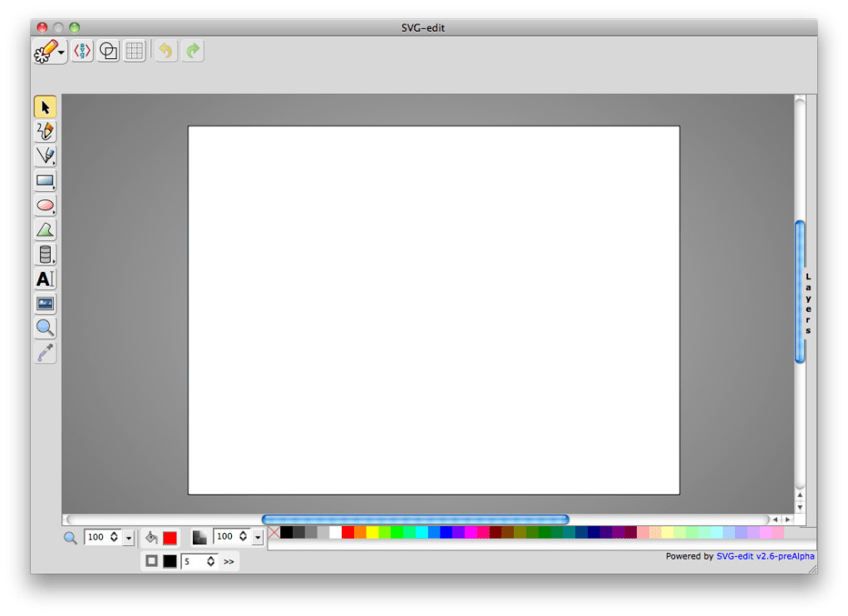
Task: Click the vertical scrollbar up arrow
Action: click(800, 495)
